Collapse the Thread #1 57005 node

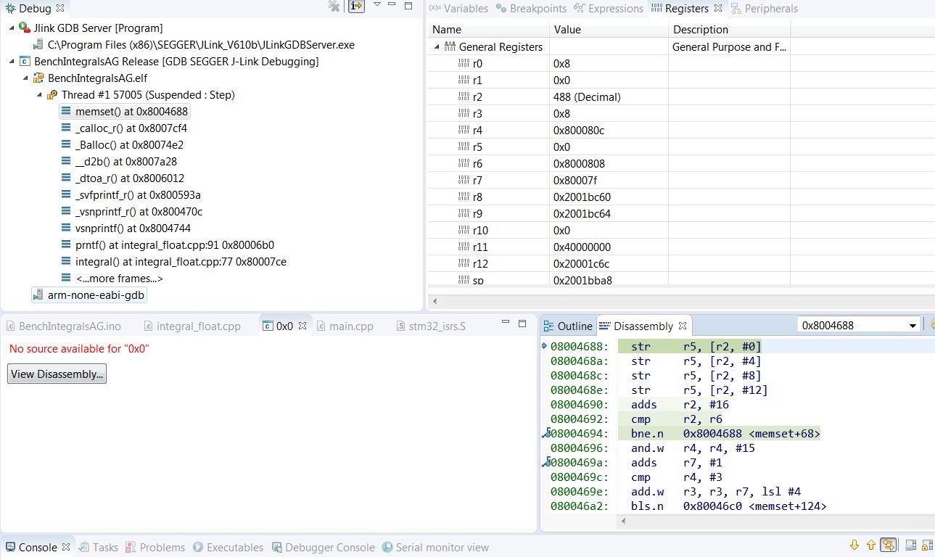click(39, 95)
